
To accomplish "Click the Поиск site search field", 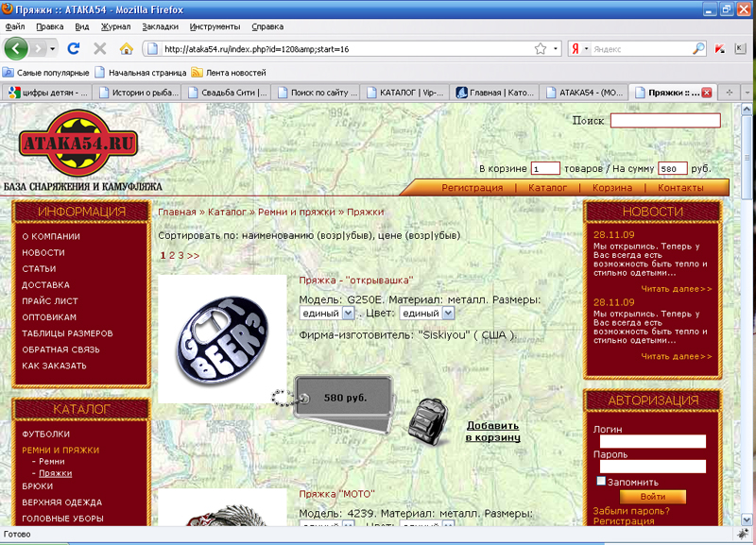I will click(664, 121).
